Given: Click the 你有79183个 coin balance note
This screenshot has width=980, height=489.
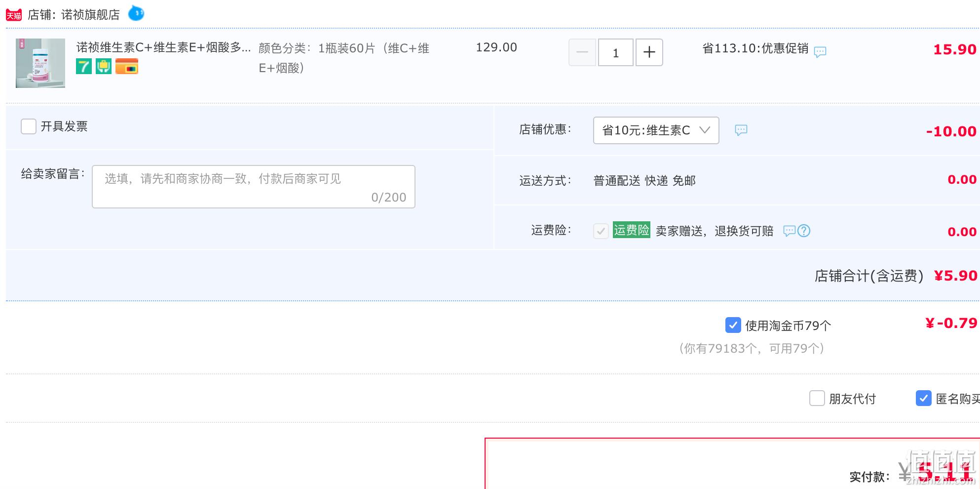Looking at the screenshot, I should (x=752, y=349).
